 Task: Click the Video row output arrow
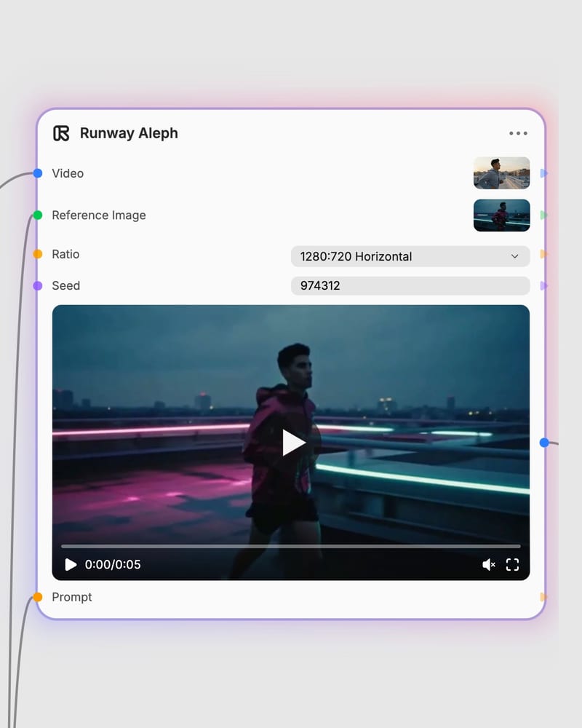(x=544, y=173)
